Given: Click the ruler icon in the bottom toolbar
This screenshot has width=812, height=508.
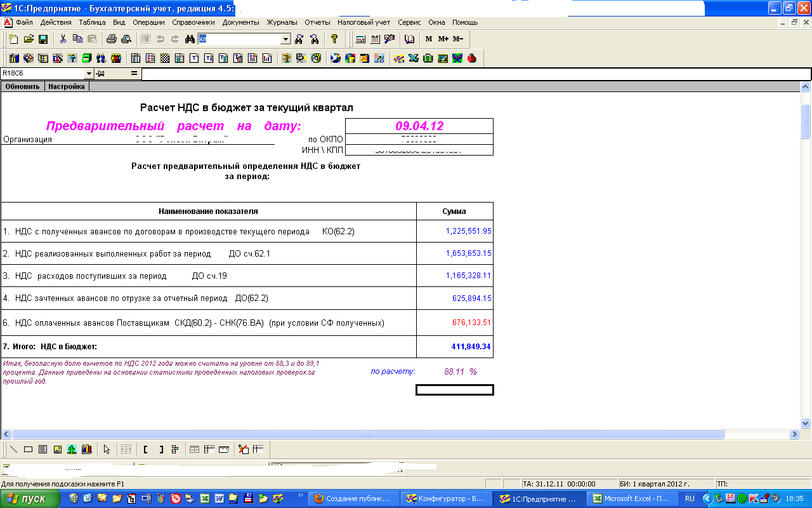Looking at the screenshot, I should (x=223, y=450).
